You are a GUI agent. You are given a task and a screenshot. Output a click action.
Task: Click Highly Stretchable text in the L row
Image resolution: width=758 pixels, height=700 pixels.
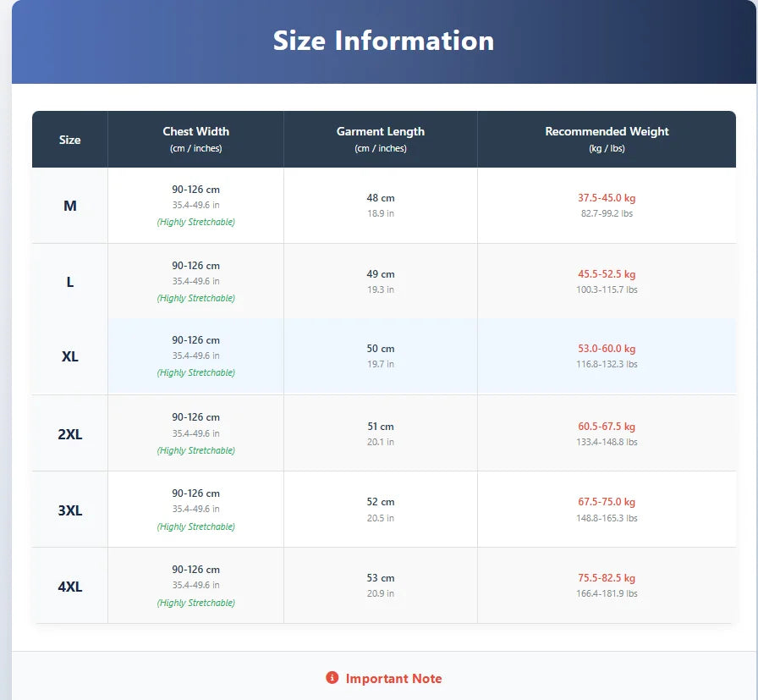click(x=195, y=298)
